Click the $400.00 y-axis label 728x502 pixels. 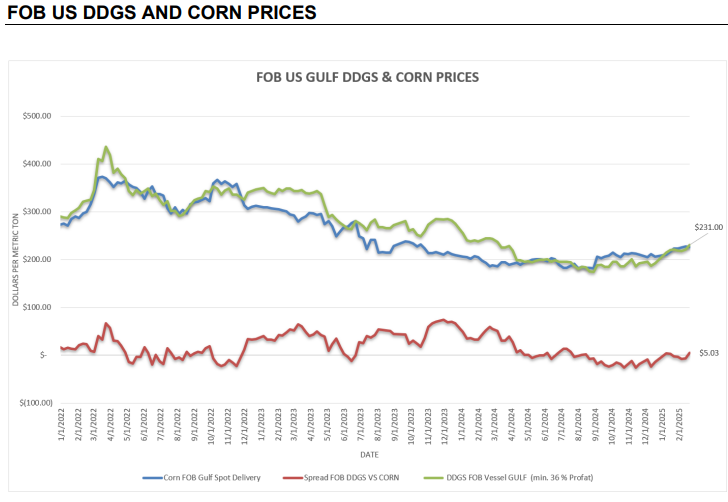[x=37, y=164]
